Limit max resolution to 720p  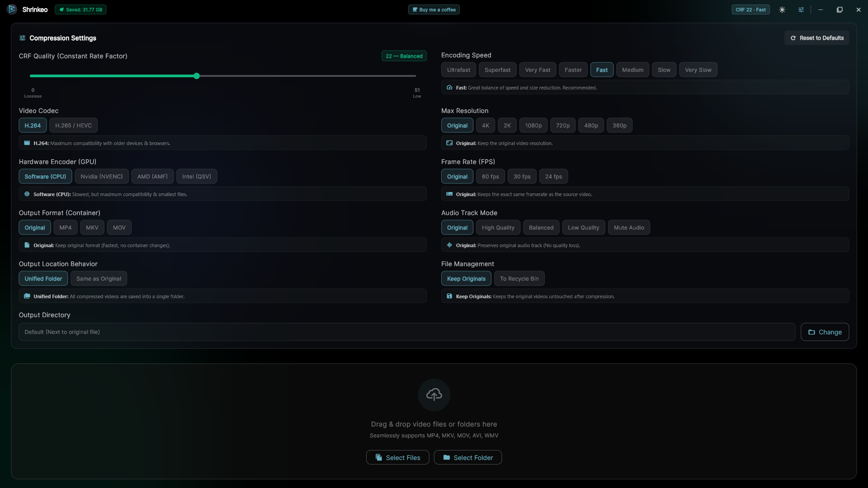pos(563,125)
